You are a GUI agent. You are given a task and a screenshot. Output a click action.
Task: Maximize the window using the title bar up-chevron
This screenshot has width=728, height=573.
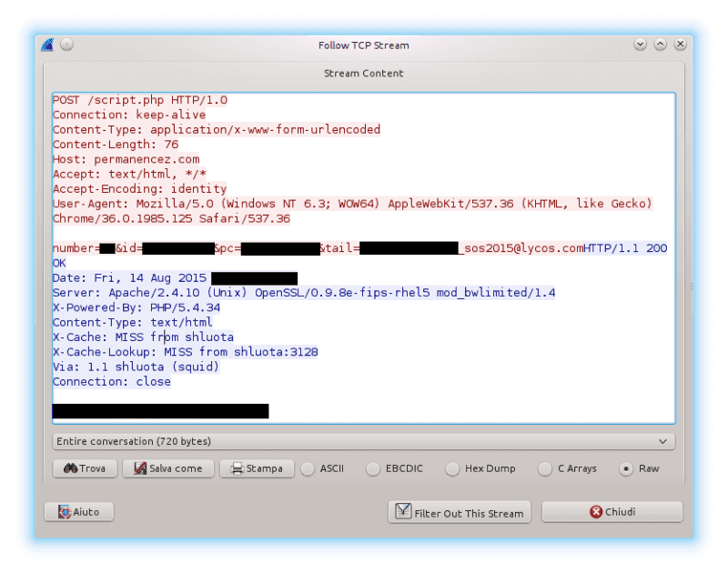click(x=660, y=45)
